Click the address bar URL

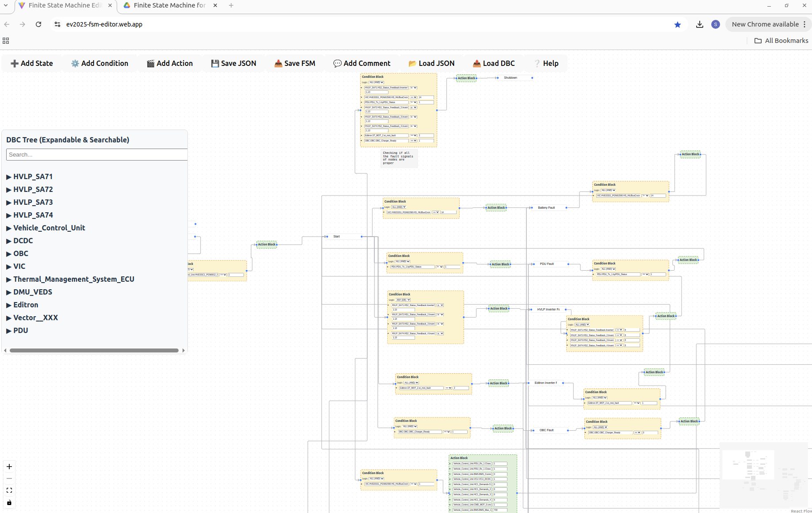click(x=104, y=24)
